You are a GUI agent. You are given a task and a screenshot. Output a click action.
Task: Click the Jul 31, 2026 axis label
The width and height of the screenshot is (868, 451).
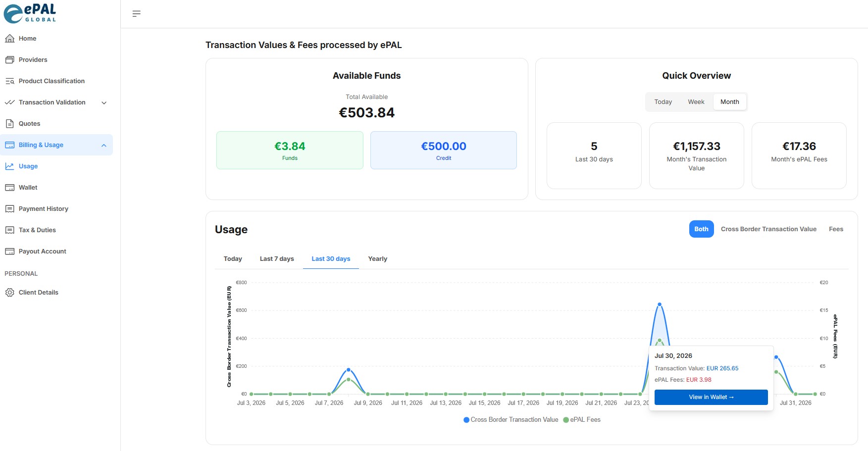click(x=796, y=403)
